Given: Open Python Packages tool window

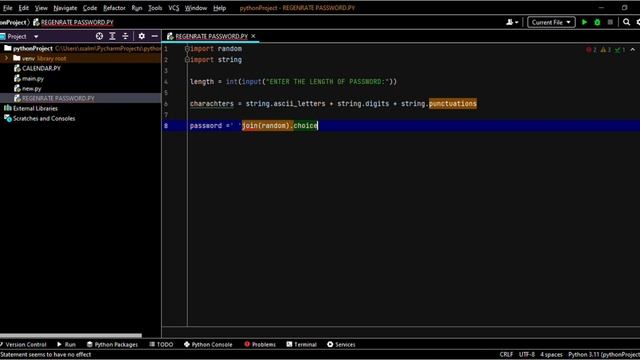Looking at the screenshot, I should point(112,344).
